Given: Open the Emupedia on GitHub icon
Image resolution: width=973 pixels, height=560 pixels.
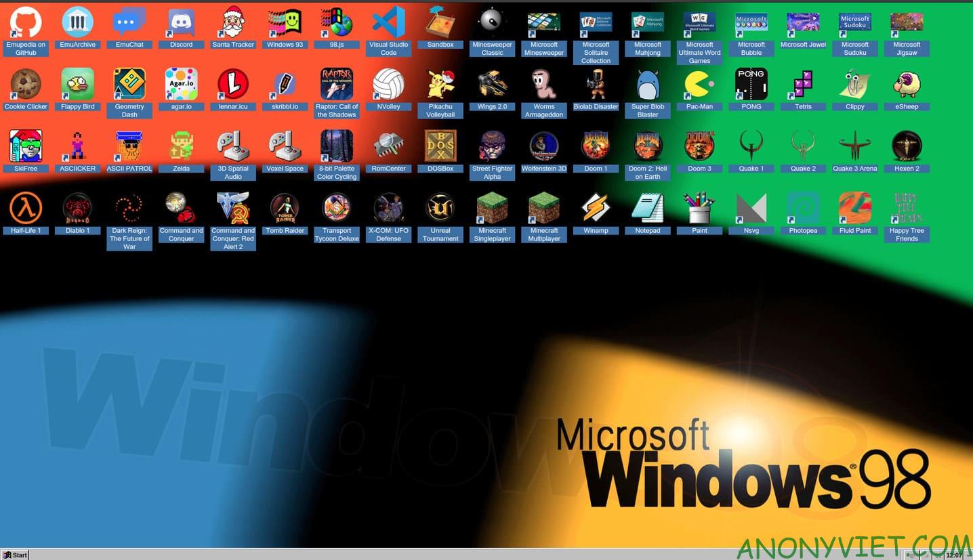Looking at the screenshot, I should [x=26, y=22].
